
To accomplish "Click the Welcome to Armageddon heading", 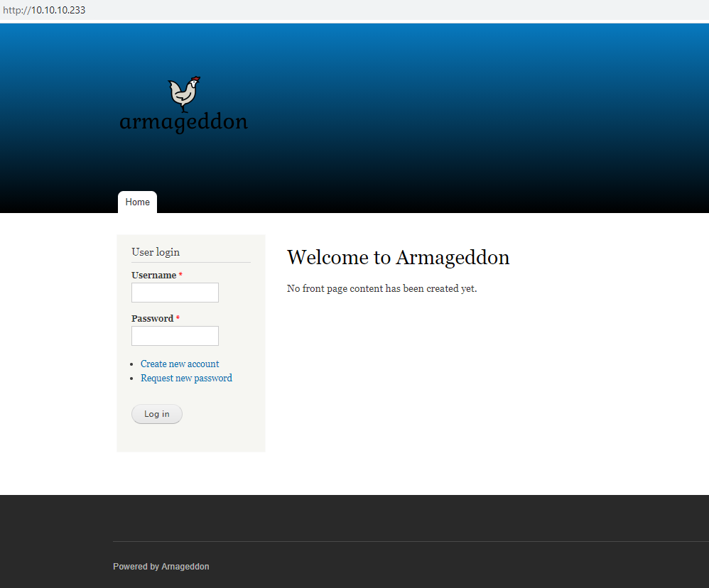I will click(398, 257).
